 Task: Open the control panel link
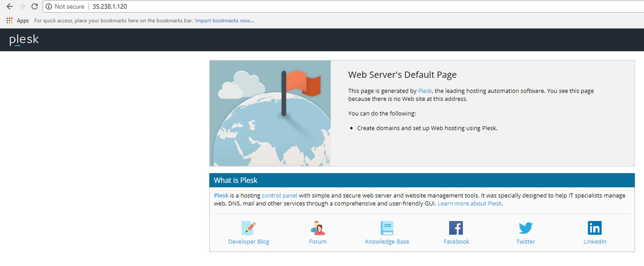tap(279, 196)
